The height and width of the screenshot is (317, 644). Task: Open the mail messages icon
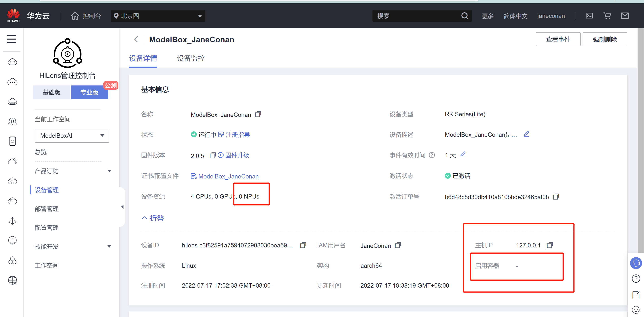coord(625,16)
